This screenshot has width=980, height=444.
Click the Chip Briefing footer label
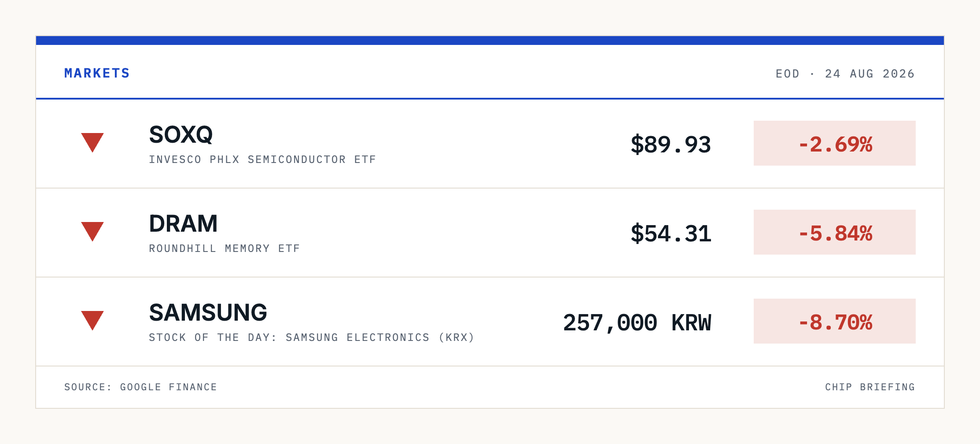(870, 387)
